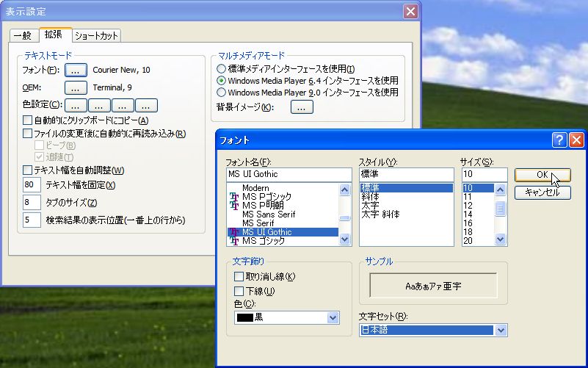588x368 pixels.
Task: Click the タブのサイズ value field
Action: point(32,203)
